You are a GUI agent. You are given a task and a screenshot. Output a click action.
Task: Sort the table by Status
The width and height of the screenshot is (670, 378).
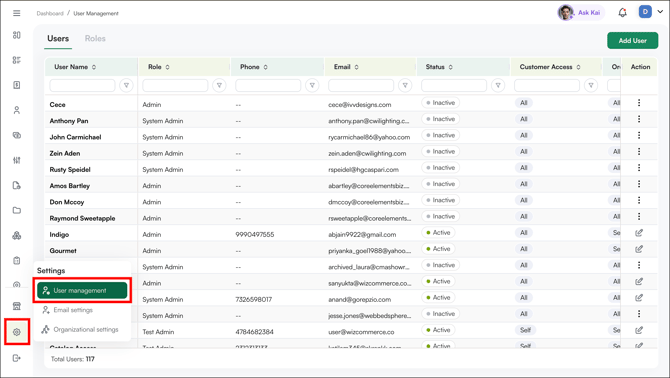(450, 67)
